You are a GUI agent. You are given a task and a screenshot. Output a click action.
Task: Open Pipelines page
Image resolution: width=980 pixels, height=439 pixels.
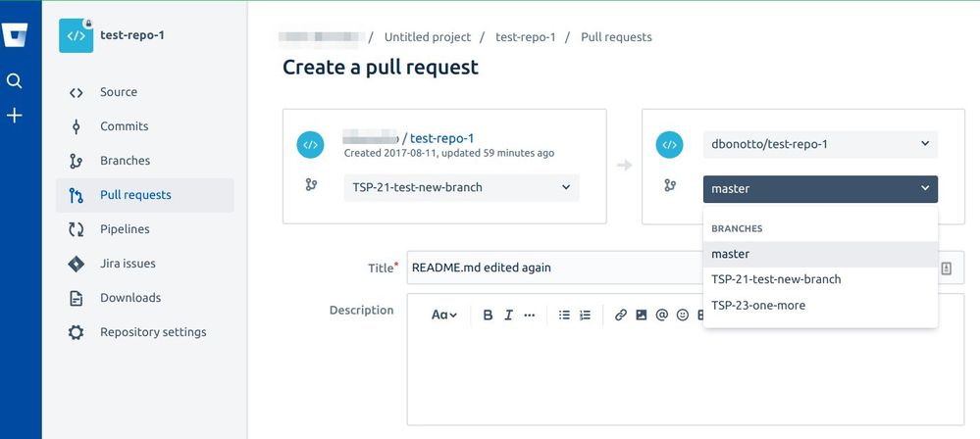(x=145, y=230)
